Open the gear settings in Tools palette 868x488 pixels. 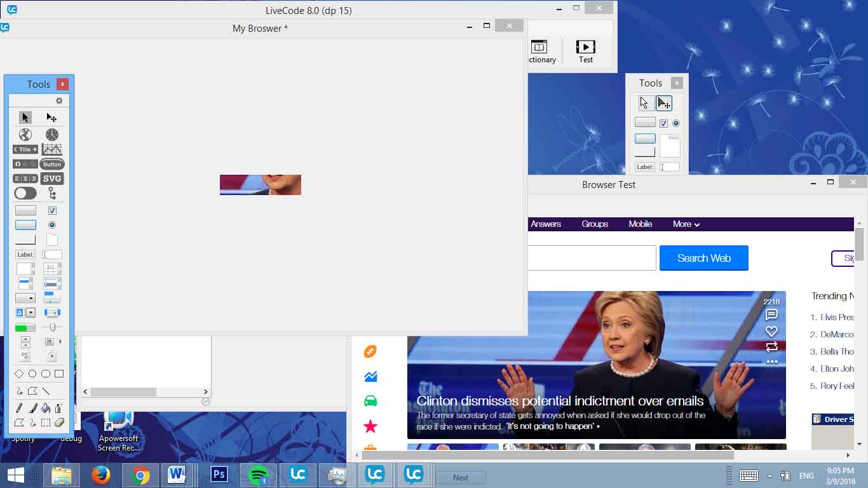tap(59, 101)
